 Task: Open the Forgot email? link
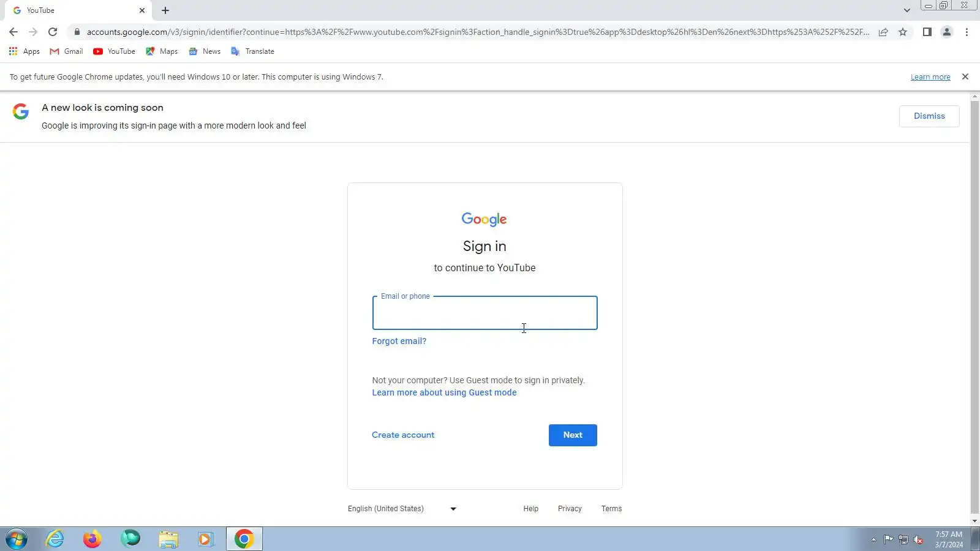pos(399,341)
